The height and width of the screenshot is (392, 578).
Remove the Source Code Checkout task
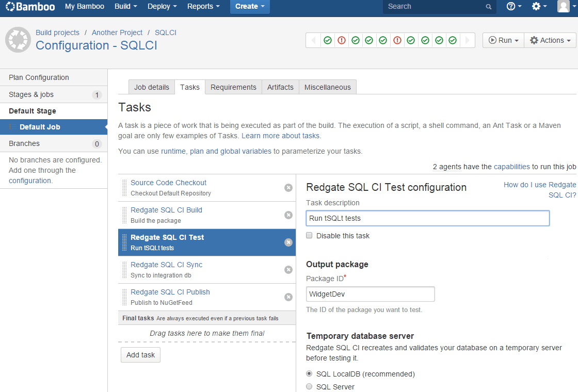(288, 188)
